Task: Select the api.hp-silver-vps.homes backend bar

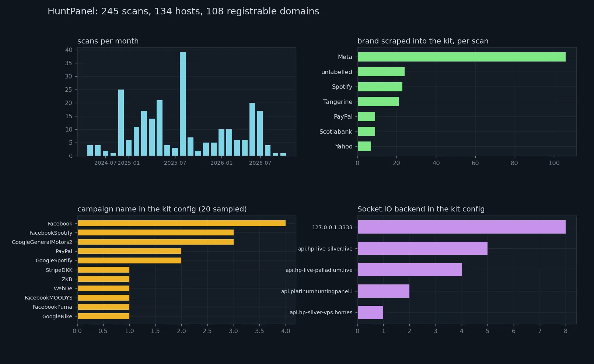Action: point(370,312)
